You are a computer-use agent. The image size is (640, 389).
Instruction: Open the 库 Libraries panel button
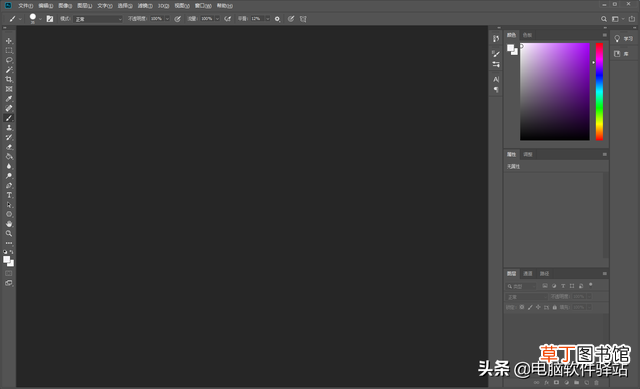622,54
